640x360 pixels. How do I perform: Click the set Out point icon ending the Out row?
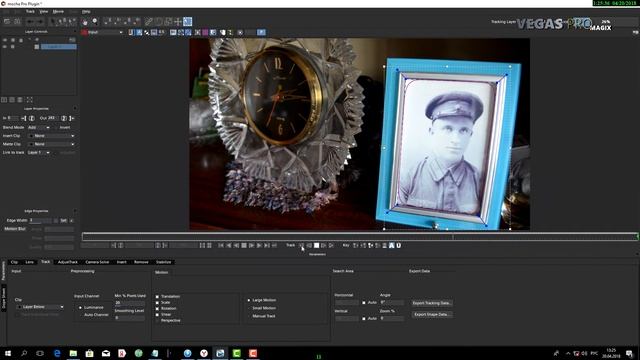click(72, 118)
